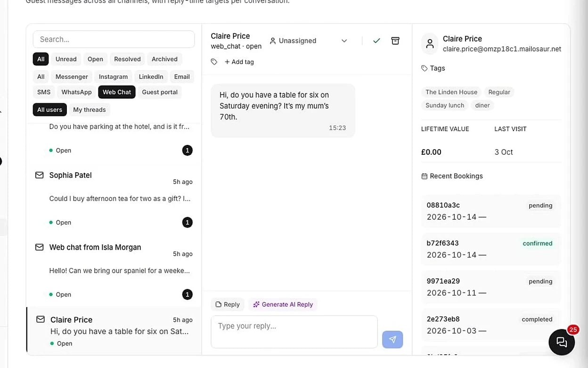Open booking 08810a3c
Screen dimensions: 588x368
click(491, 211)
